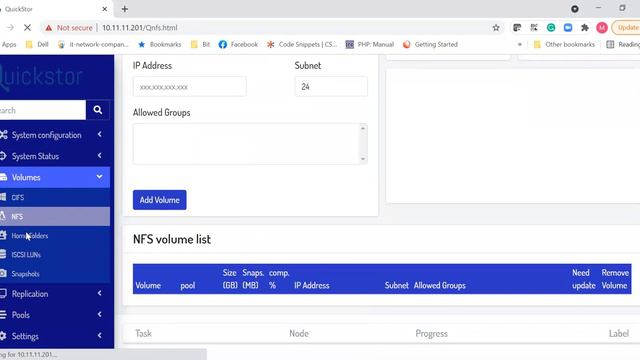Screen dimensions: 640x360
Task: Click inside the Allowed Groups list box
Action: pos(246,144)
